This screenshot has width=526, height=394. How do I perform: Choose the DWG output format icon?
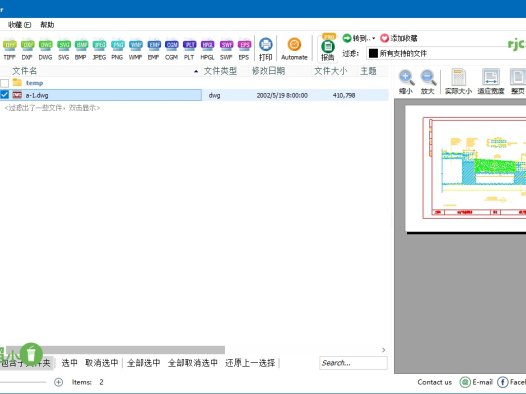pyautogui.click(x=45, y=50)
